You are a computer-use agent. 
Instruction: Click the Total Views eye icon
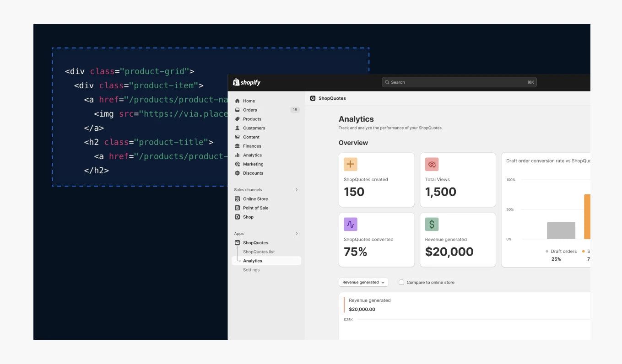pos(432,164)
